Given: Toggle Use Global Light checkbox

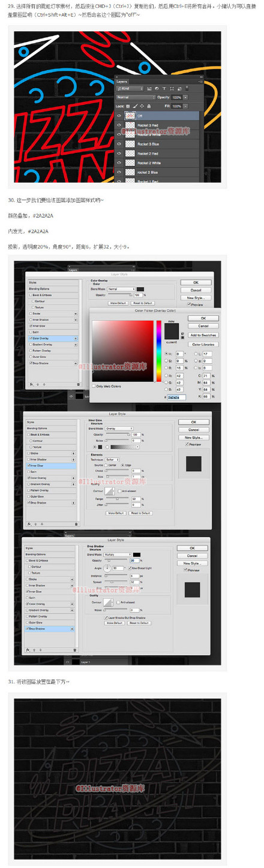Looking at the screenshot, I should pos(130,568).
